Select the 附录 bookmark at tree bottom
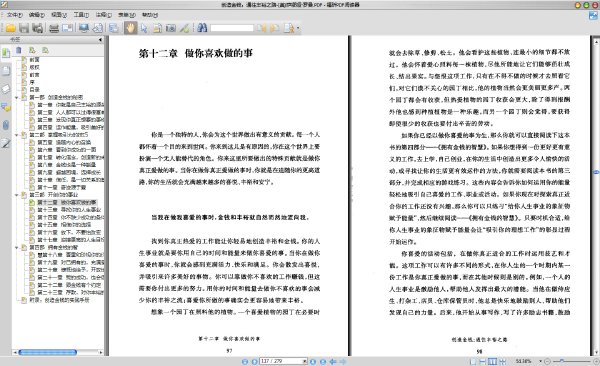Screen dimensions: 600x366 tap(59, 300)
